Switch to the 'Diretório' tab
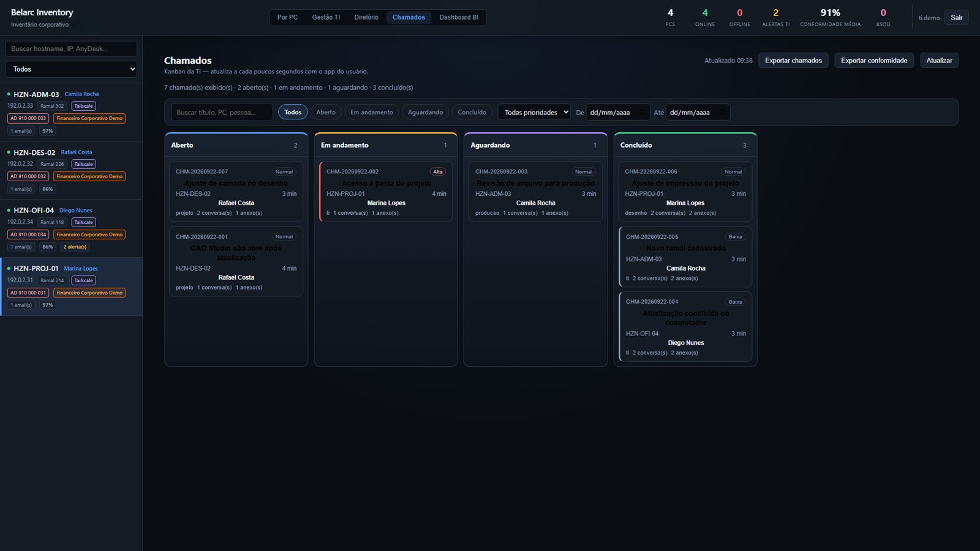 [366, 17]
